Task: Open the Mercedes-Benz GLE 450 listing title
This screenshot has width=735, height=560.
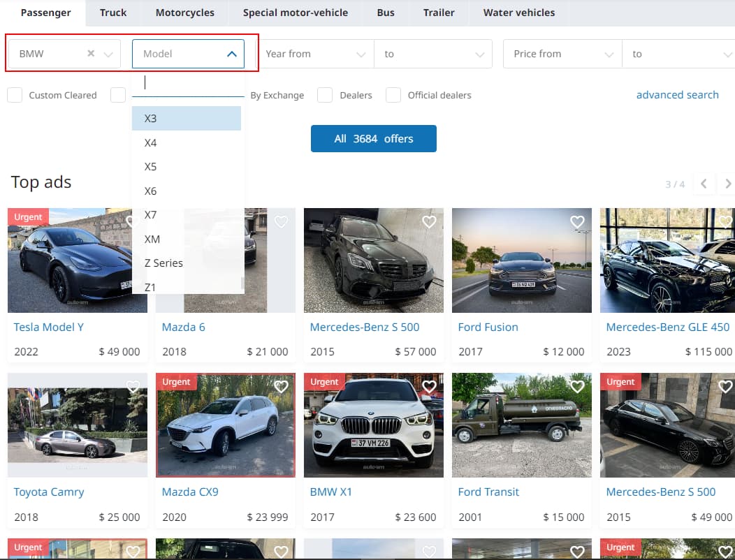Action: click(x=668, y=327)
